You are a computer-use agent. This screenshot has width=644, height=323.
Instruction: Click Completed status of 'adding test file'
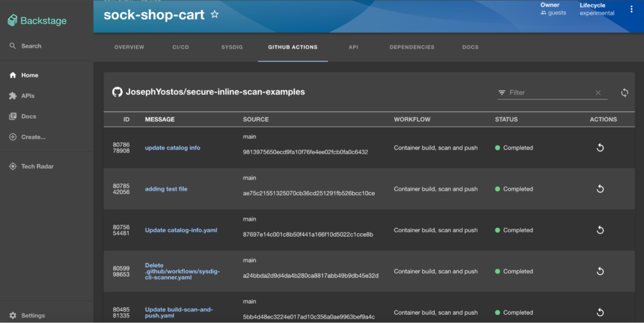tap(514, 189)
